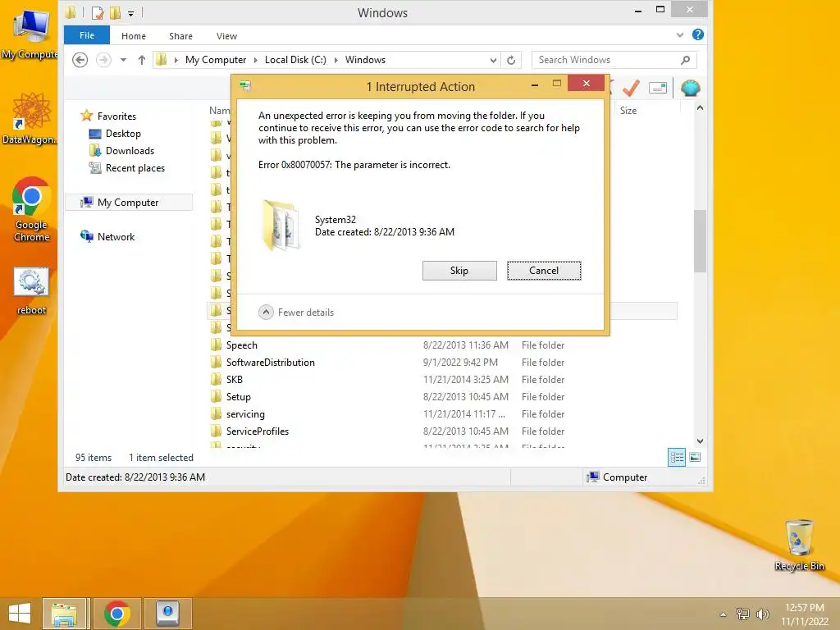The image size is (840, 630).
Task: Go back using the Explorer back arrow
Action: [x=80, y=60]
